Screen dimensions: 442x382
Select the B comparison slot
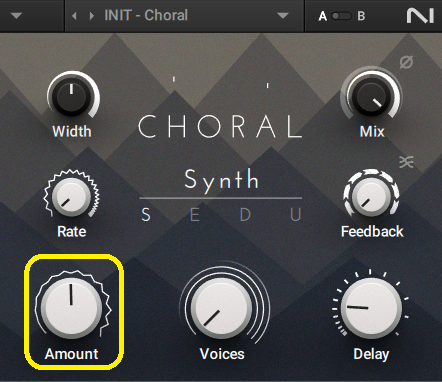(361, 16)
